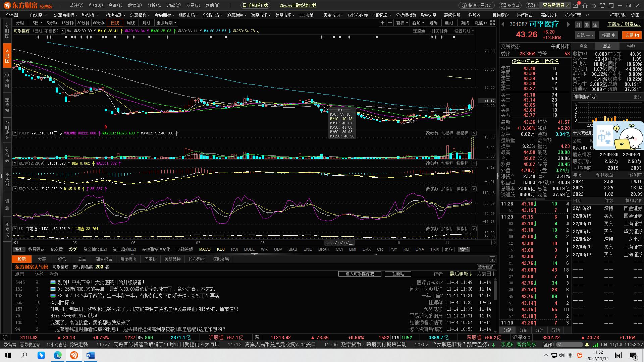Open help for MA indicator question mark
The height and width of the screenshot is (362, 644).
63,31
